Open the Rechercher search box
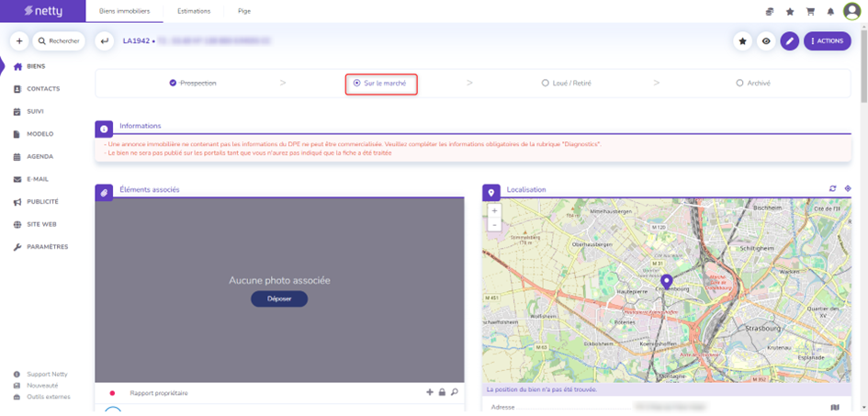This screenshot has width=868, height=416. pyautogui.click(x=59, y=41)
